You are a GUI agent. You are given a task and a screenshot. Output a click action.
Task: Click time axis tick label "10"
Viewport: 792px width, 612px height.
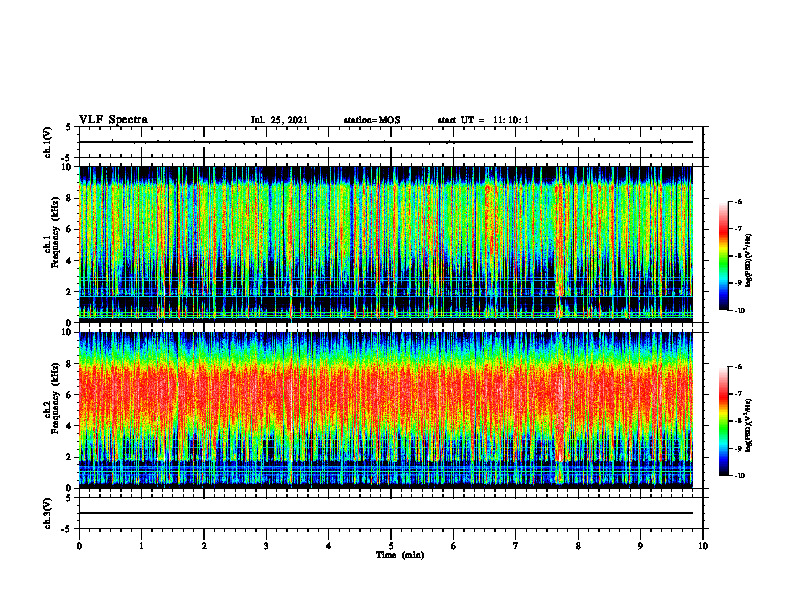703,546
